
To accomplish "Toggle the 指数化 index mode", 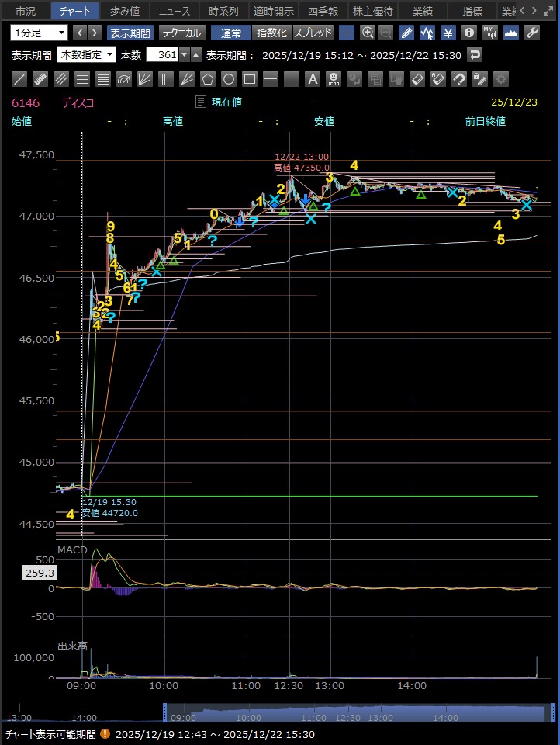I will pyautogui.click(x=271, y=33).
